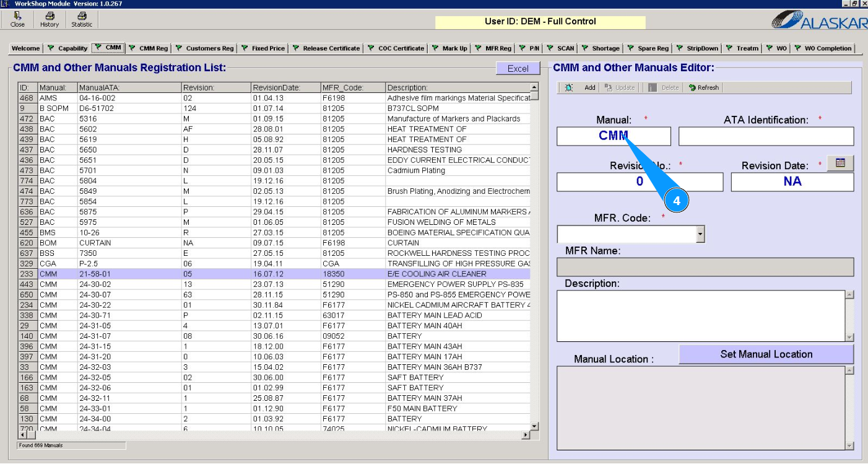Open the Statistic report icon
The image size is (868, 464).
[x=81, y=16]
